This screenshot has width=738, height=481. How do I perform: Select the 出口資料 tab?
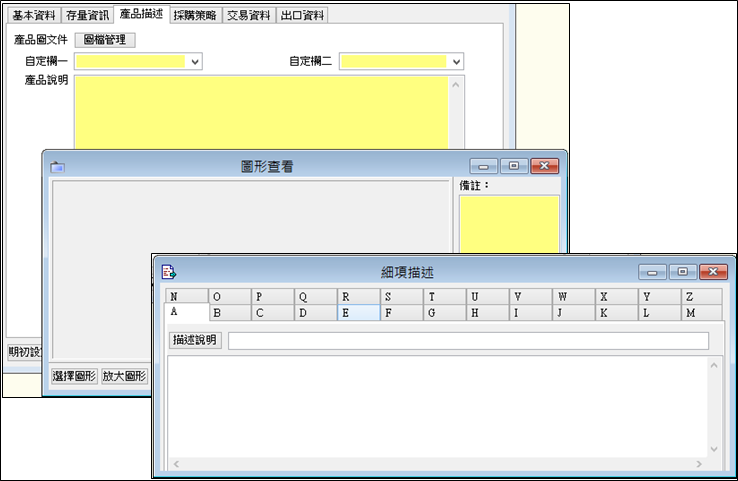tap(302, 15)
